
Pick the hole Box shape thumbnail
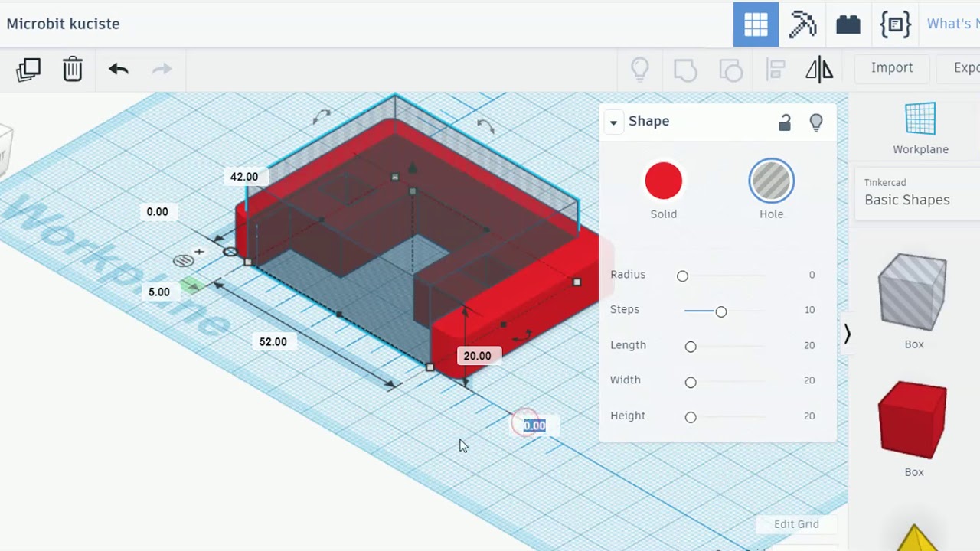pyautogui.click(x=913, y=292)
